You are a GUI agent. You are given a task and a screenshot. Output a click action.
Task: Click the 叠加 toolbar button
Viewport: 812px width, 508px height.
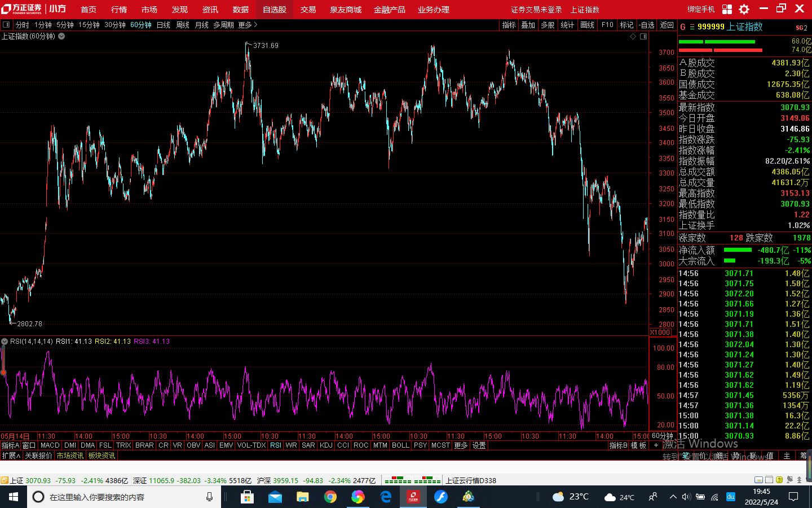pyautogui.click(x=528, y=25)
